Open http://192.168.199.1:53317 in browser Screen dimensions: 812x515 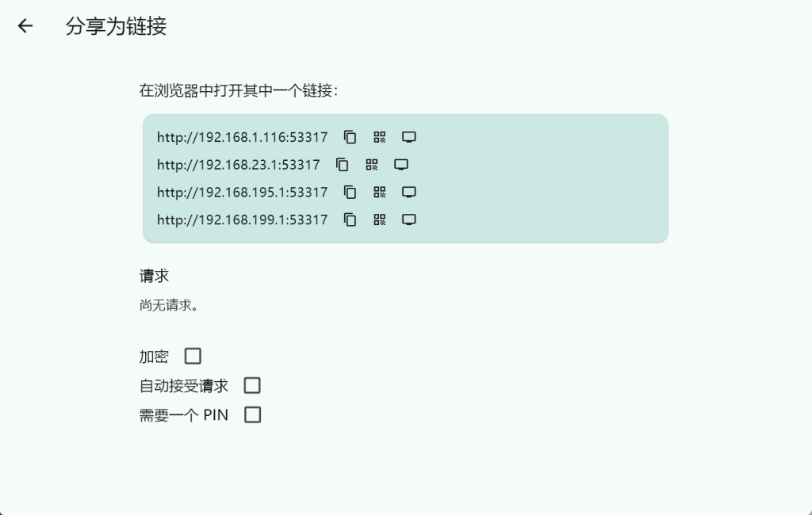(x=408, y=219)
